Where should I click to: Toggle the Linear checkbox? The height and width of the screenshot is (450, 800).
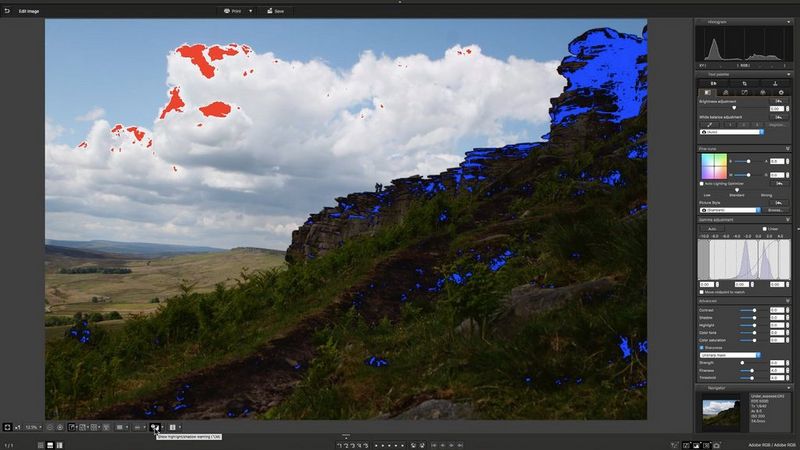(764, 229)
